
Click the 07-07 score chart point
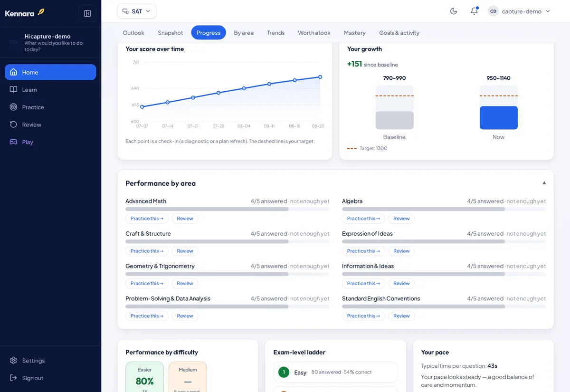(x=142, y=107)
